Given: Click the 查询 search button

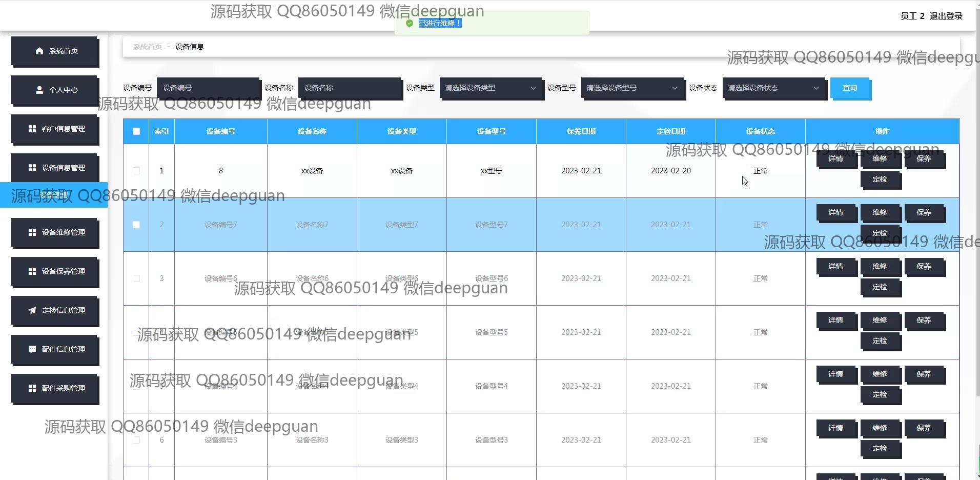Looking at the screenshot, I should (850, 88).
